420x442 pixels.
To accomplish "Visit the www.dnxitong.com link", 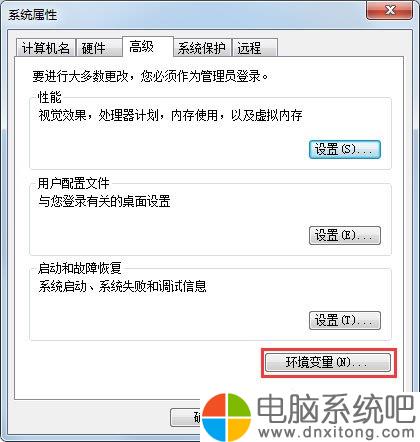I will point(337,432).
